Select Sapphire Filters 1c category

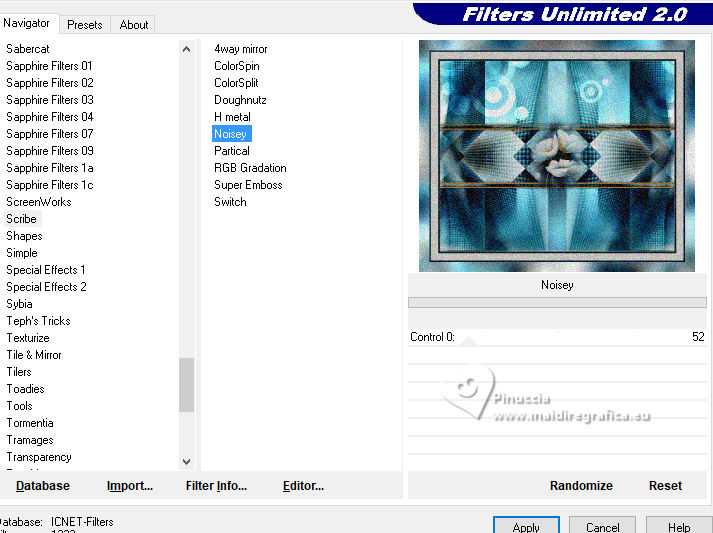[50, 185]
